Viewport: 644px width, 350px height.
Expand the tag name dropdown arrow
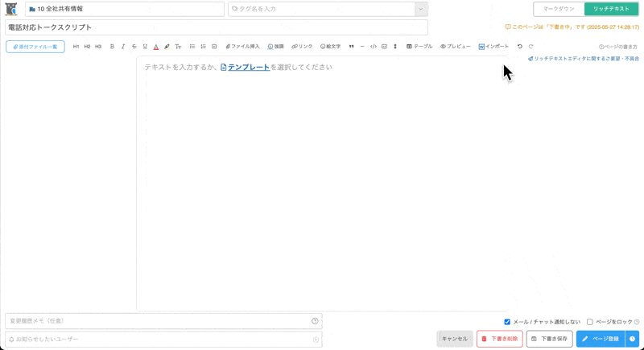click(420, 9)
